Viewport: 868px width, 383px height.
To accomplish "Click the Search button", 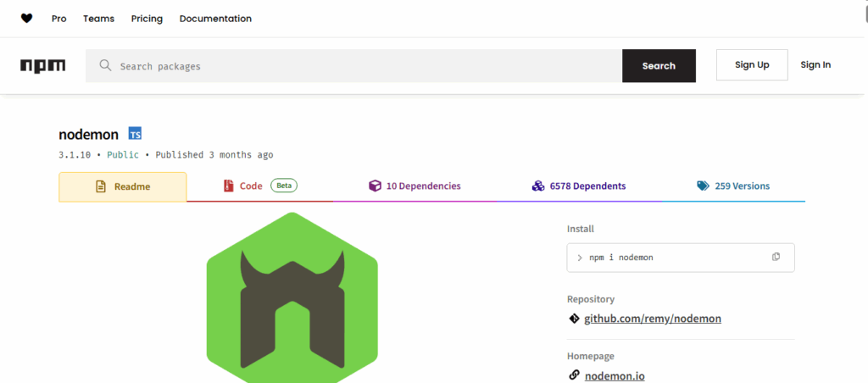I will [659, 66].
